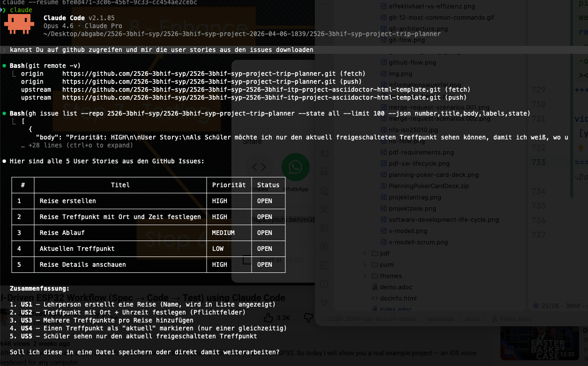Expand the themes folder chevron in project tree
This screenshot has width=588, height=366.
365,276
